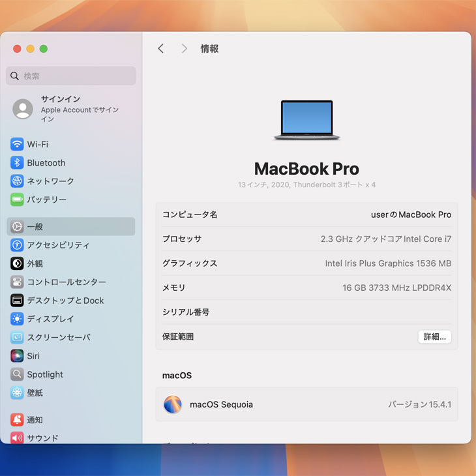This screenshot has width=476, height=476.
Task: Select the アクセシビリティ label
Action: pyautogui.click(x=58, y=245)
